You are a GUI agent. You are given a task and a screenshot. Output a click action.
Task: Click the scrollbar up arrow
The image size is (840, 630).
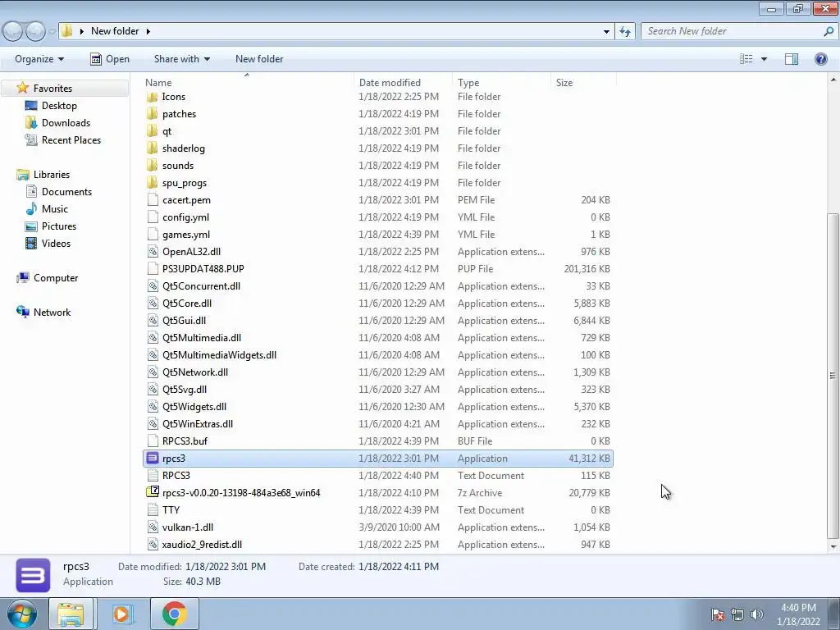[833, 80]
